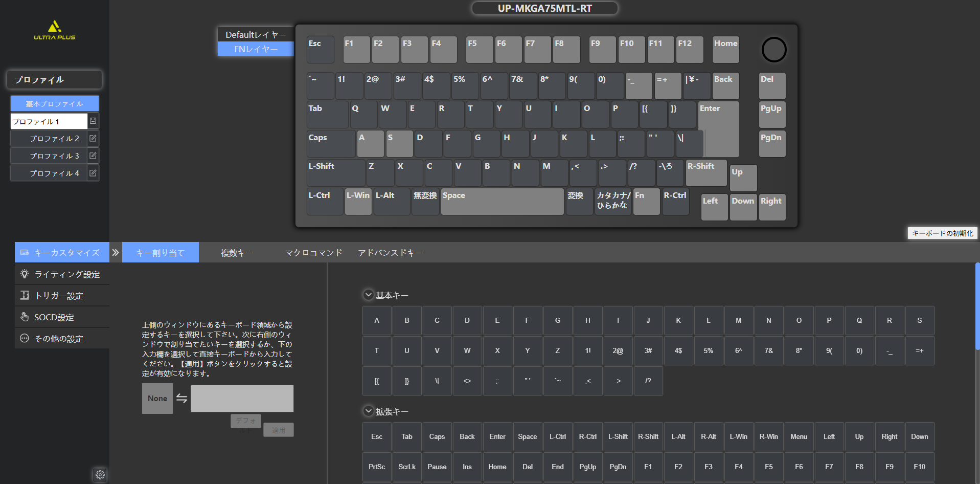
Task: Switch to the FNレイヤー layer
Action: pos(256,49)
